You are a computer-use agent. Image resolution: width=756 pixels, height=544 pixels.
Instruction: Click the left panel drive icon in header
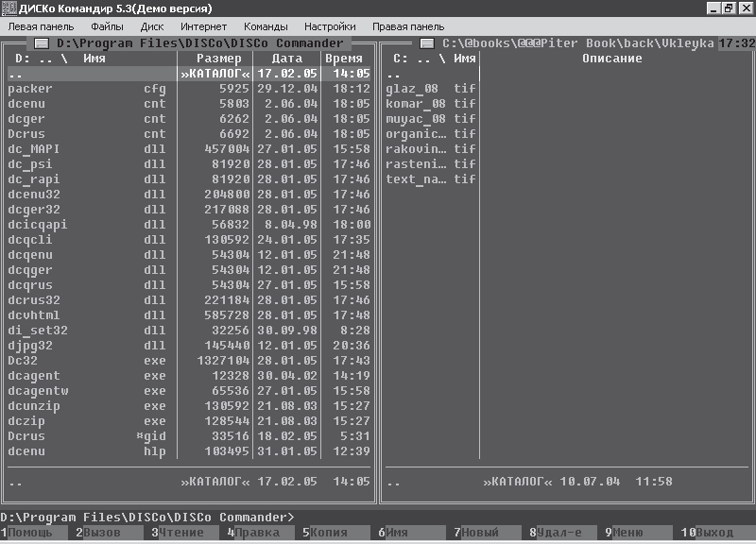tap(42, 43)
